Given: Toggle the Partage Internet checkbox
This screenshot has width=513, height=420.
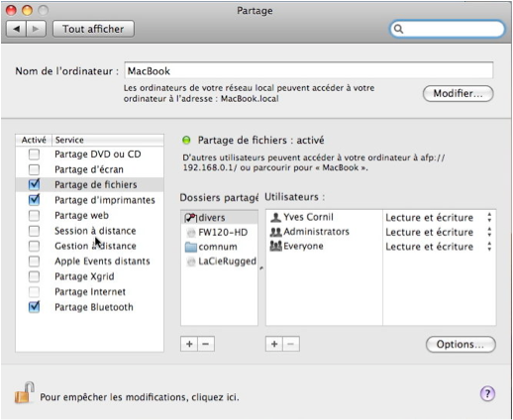Looking at the screenshot, I should pyautogui.click(x=34, y=292).
